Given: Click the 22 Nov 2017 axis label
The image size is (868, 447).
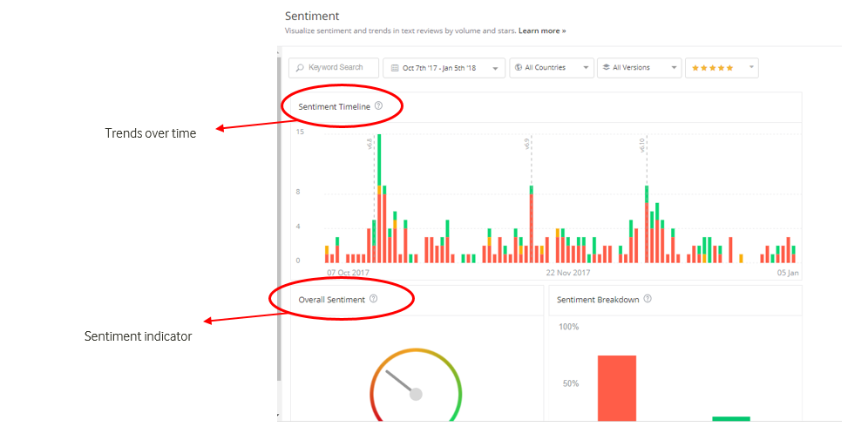Looking at the screenshot, I should pos(568,273).
